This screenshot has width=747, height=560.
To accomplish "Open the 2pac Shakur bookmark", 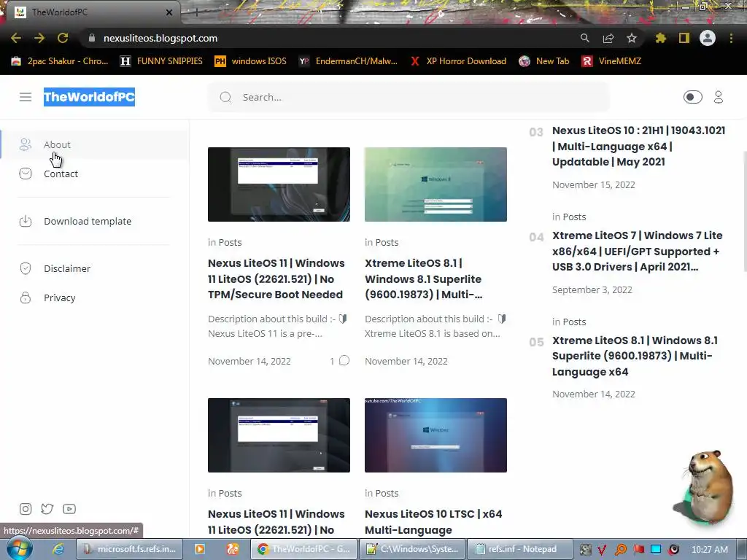I will point(60,61).
